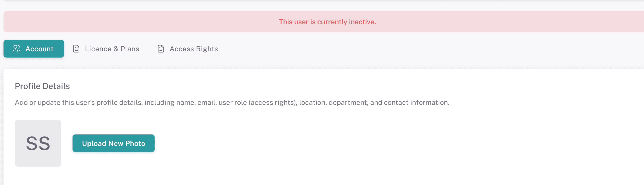
Task: Click "contact information" in the description text
Action: pyautogui.click(x=416, y=102)
